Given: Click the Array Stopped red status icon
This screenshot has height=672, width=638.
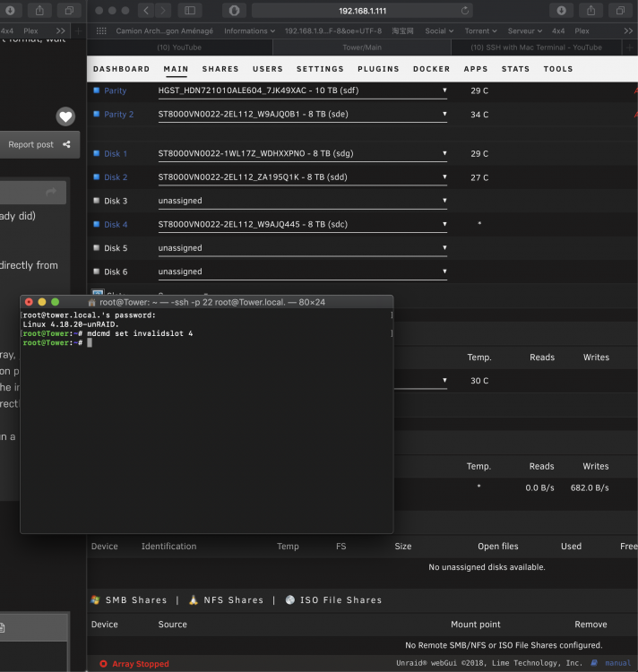Looking at the screenshot, I should point(103,664).
